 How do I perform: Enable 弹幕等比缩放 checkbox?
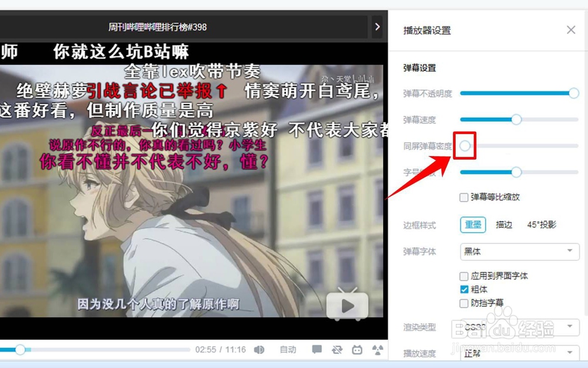[x=464, y=197]
